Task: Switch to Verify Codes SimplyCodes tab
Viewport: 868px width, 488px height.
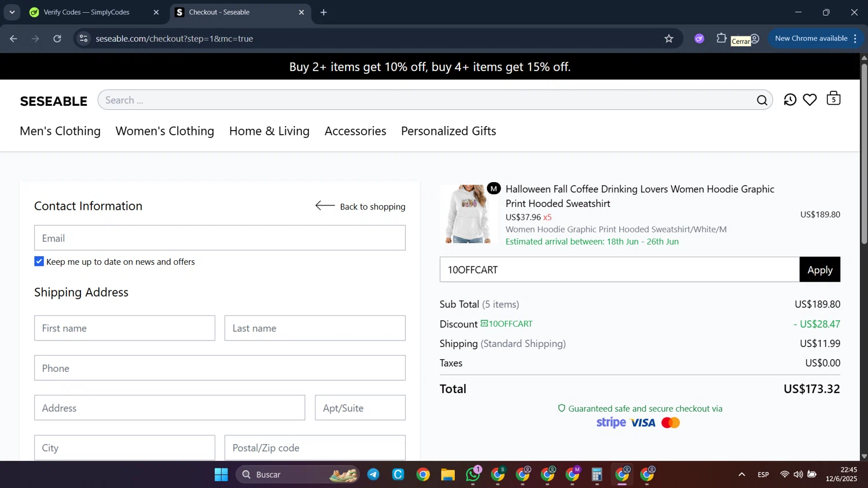Action: [x=95, y=12]
